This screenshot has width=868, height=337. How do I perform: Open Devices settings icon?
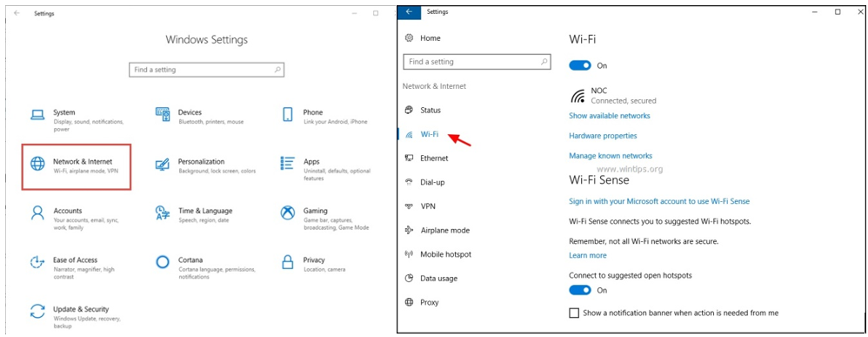(x=162, y=115)
